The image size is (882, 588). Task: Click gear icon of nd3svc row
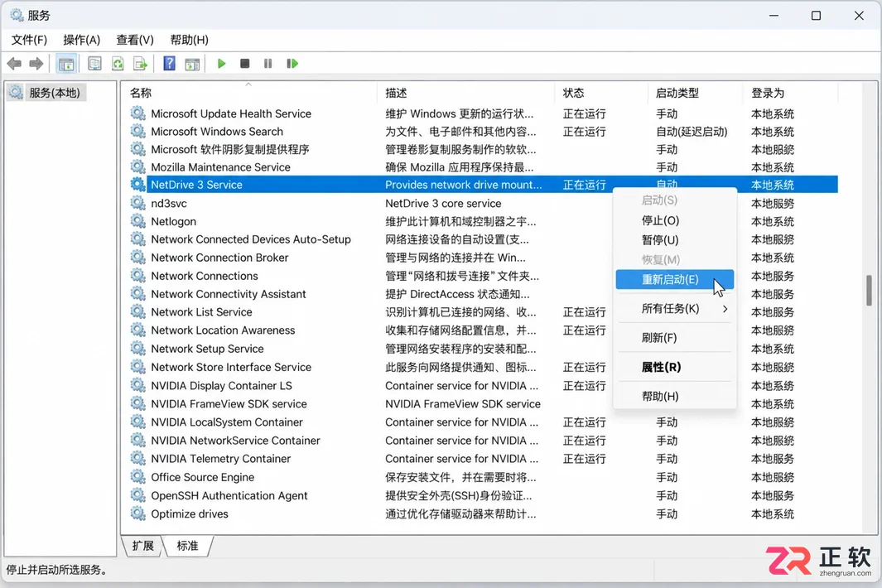click(137, 203)
